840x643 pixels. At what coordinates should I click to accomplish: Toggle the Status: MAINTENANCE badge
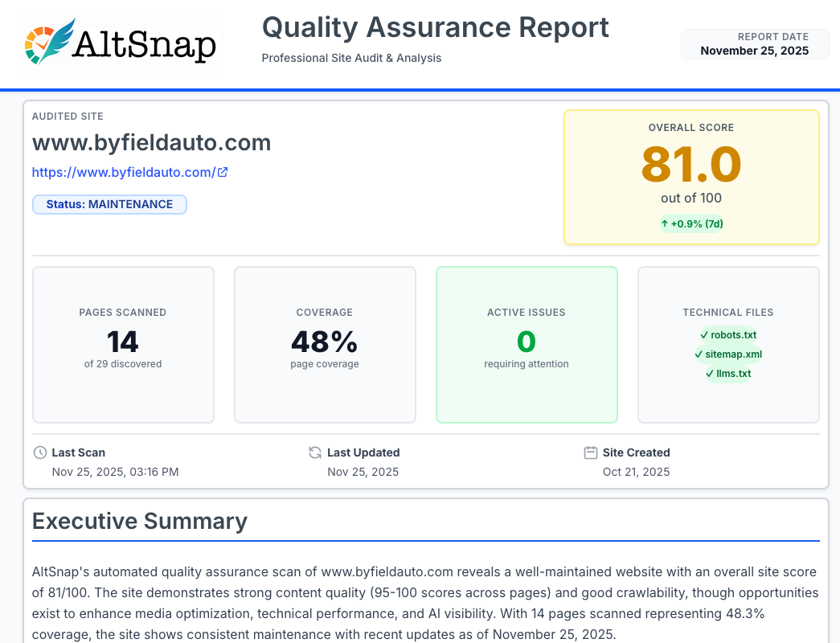(x=109, y=204)
